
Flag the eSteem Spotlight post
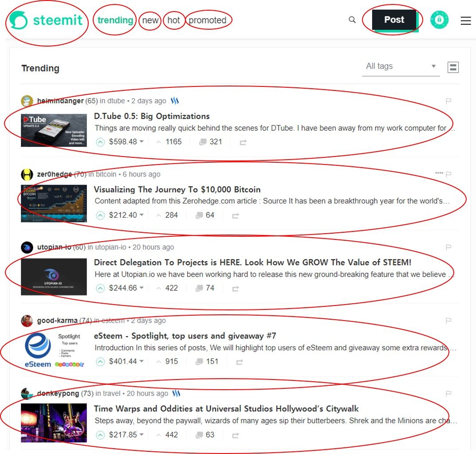pos(448,321)
